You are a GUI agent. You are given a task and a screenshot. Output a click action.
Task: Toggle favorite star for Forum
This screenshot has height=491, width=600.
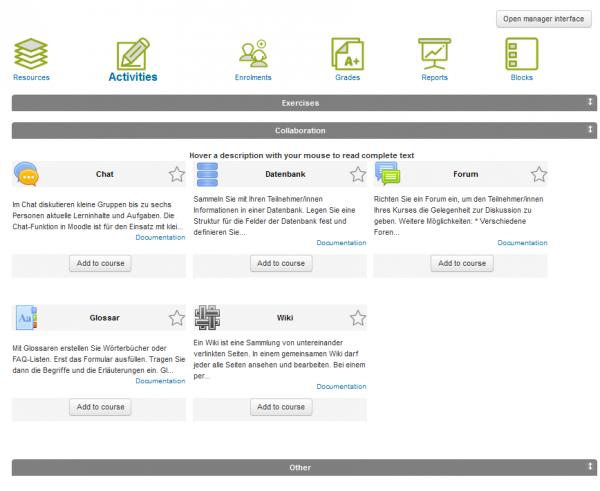(x=539, y=174)
